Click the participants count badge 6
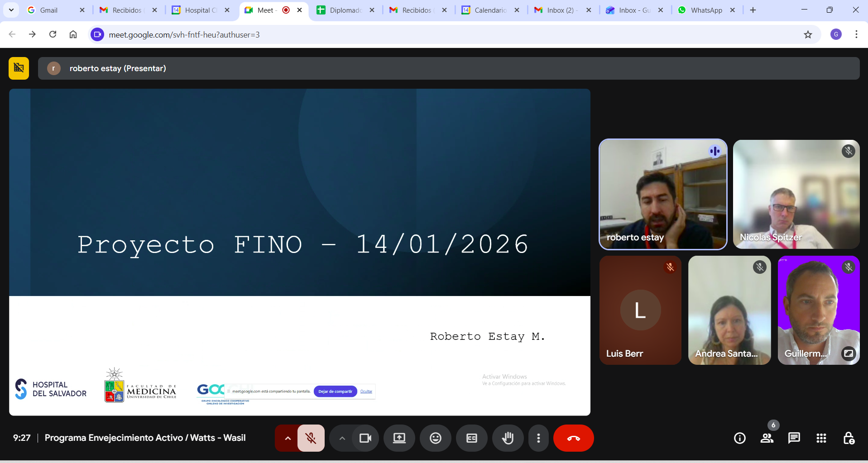Viewport: 868px width, 463px height. click(773, 425)
